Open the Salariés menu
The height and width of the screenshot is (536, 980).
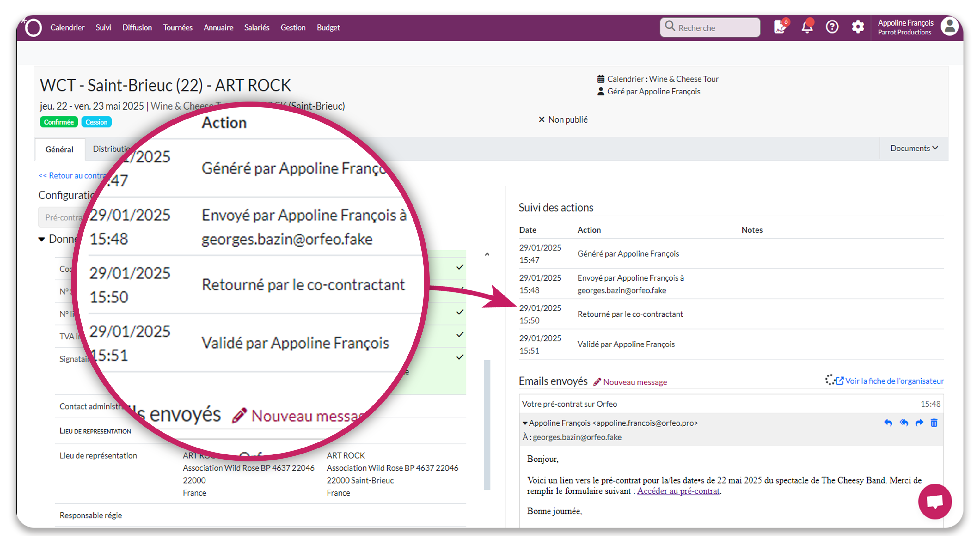tap(257, 27)
